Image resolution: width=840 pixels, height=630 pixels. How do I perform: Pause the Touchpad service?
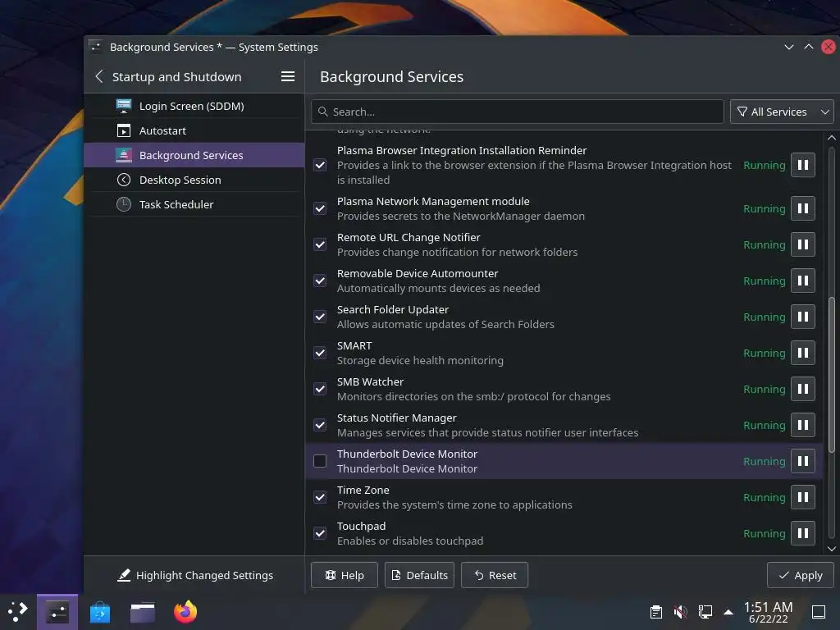pyautogui.click(x=802, y=533)
